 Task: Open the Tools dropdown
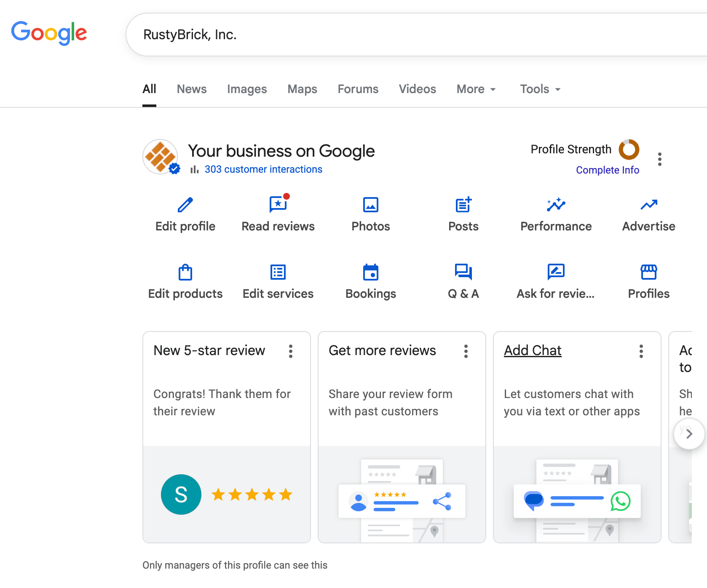coord(540,89)
